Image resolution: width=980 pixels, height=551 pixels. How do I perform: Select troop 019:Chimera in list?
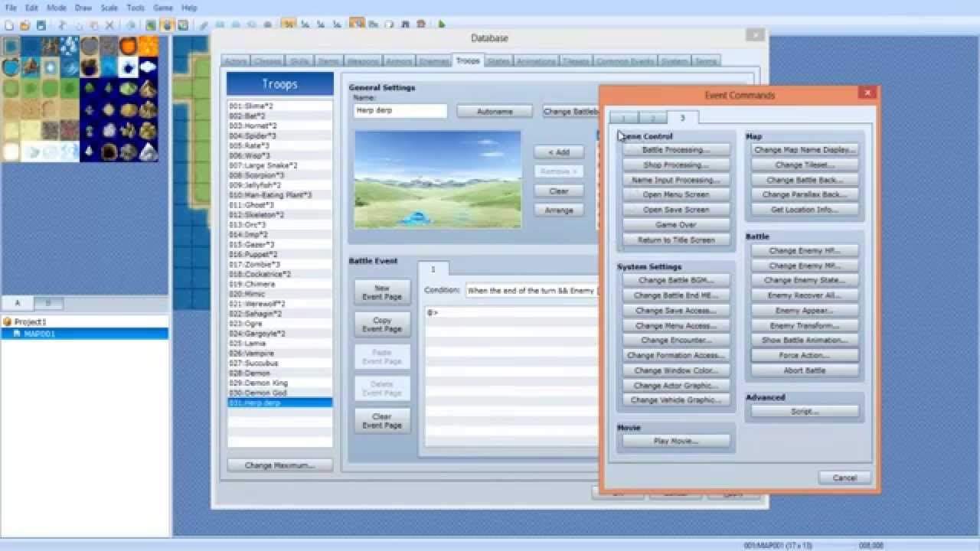pyautogui.click(x=279, y=284)
